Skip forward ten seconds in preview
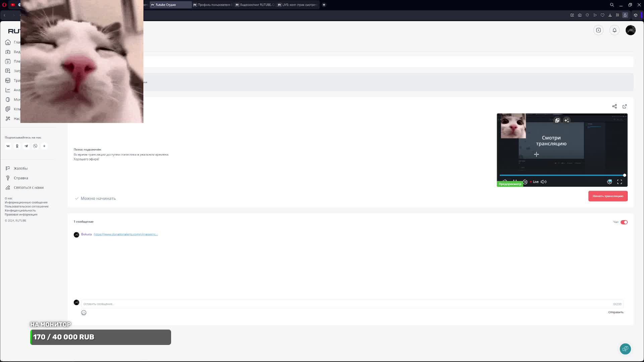 coord(525,182)
